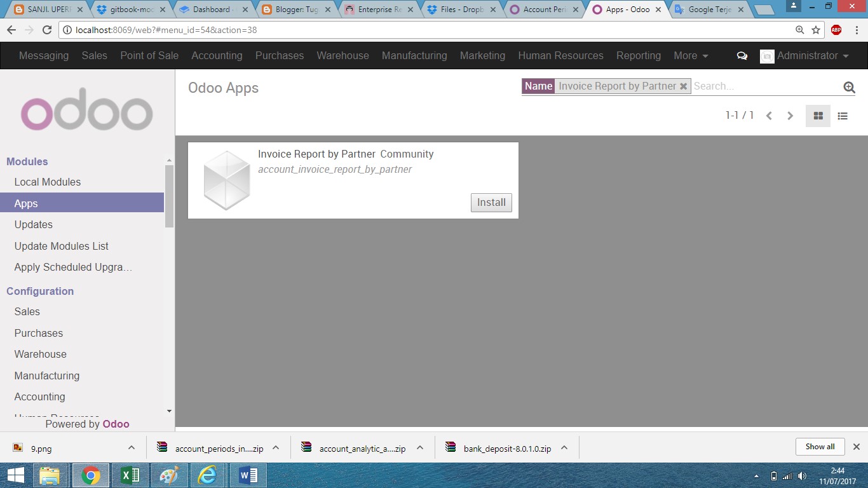Open the Warehouse top menu
This screenshot has height=488, width=868.
tap(342, 55)
